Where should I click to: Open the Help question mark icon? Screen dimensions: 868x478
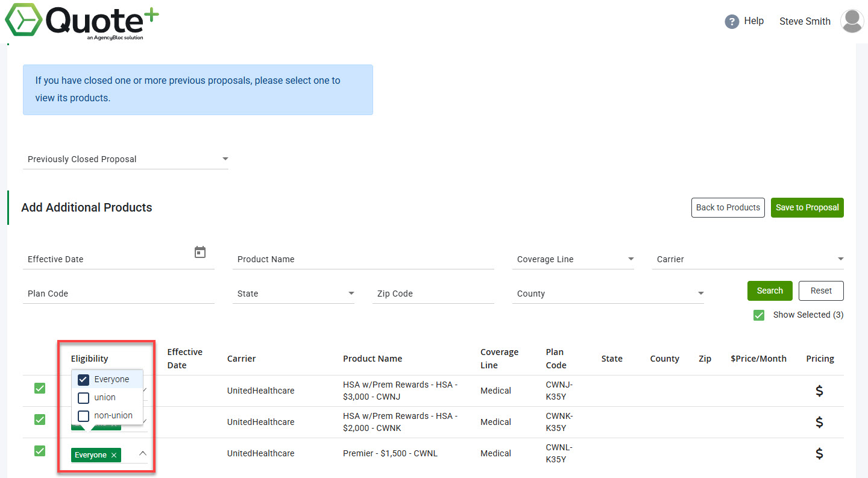pos(731,21)
